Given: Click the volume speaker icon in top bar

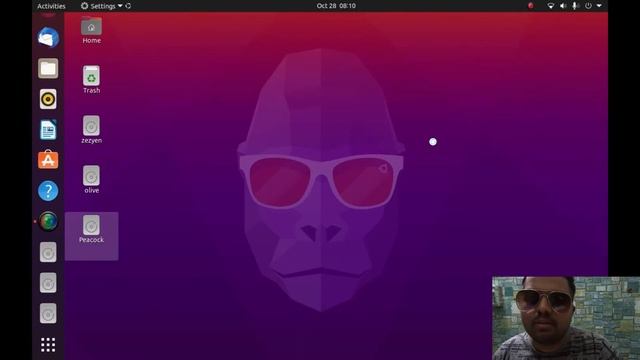Looking at the screenshot, I should [563, 6].
